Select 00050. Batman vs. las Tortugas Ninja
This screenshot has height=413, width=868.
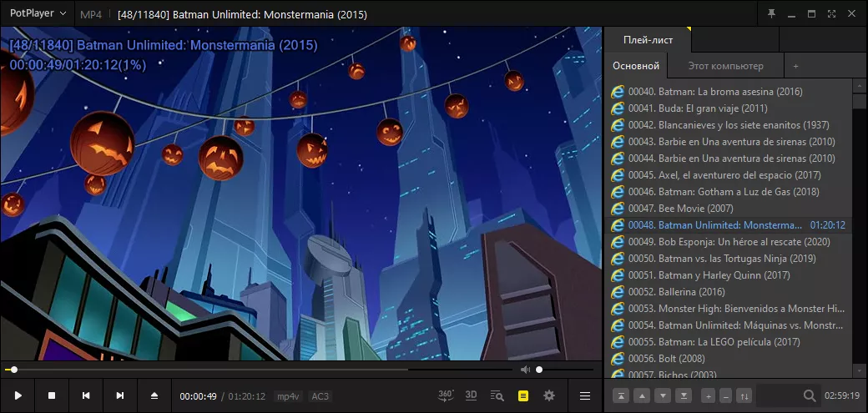tap(729, 259)
